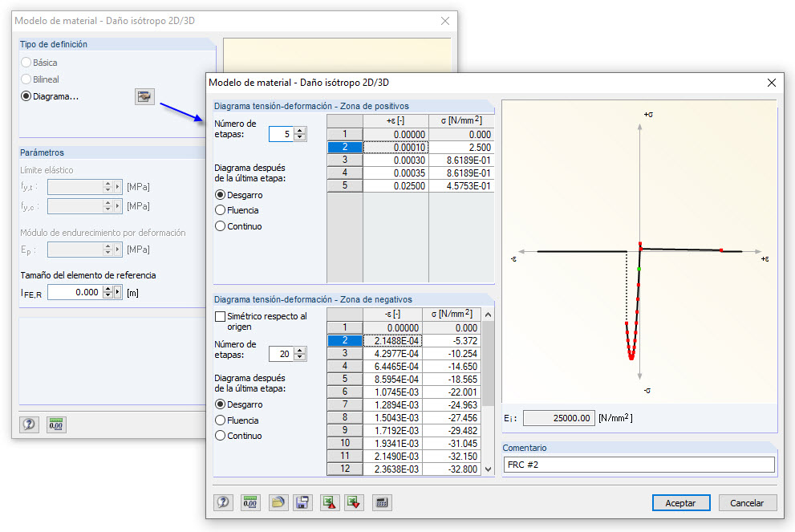Export table to Excel with the up-arrow icon

pos(330,502)
